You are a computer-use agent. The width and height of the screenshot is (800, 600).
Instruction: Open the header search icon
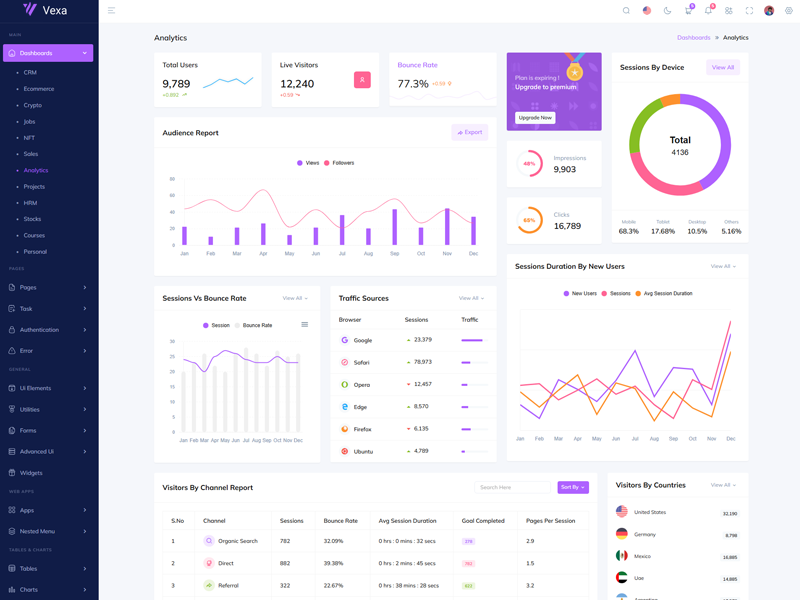(x=627, y=11)
